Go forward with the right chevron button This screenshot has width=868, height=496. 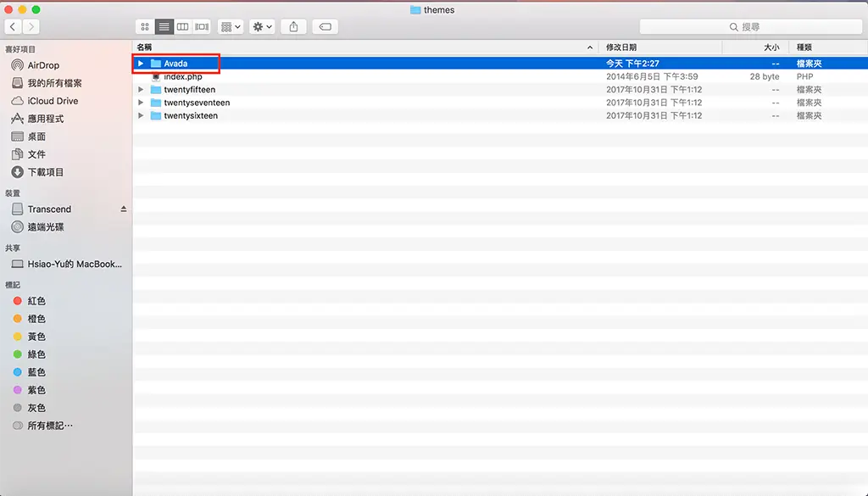31,26
